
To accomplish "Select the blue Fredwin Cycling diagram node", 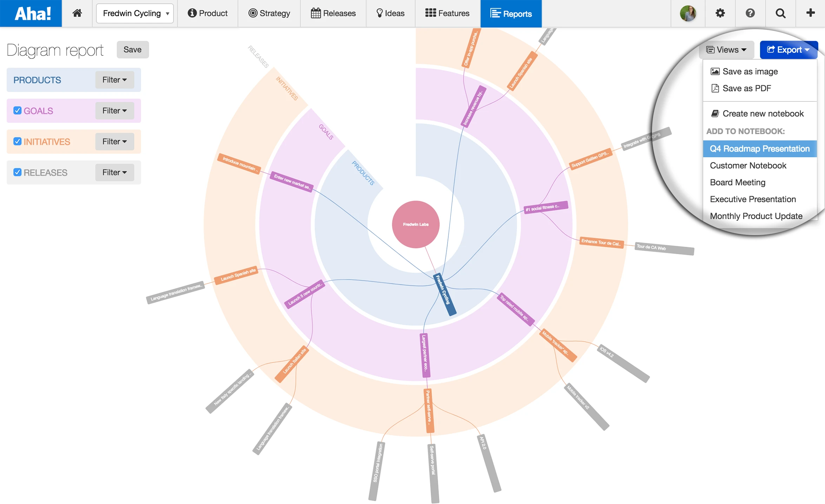I will (445, 295).
